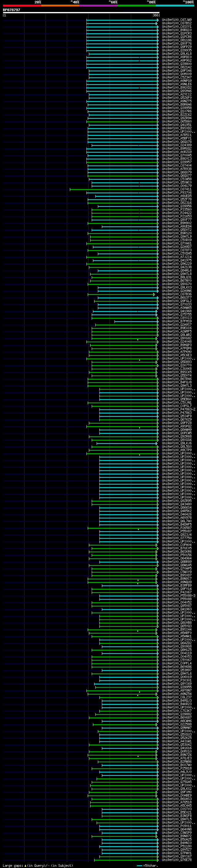Click the cyan 100% identity color swatch
The height and width of the screenshot is (868, 197).
175,6
